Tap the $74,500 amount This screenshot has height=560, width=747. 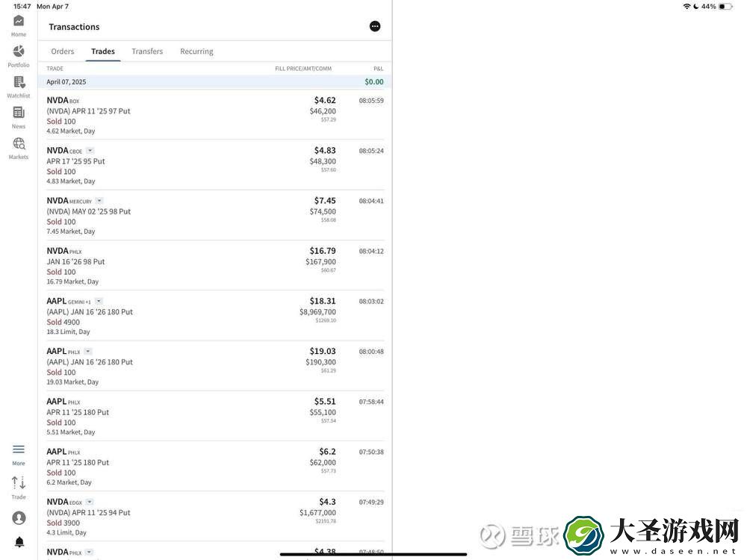click(323, 211)
